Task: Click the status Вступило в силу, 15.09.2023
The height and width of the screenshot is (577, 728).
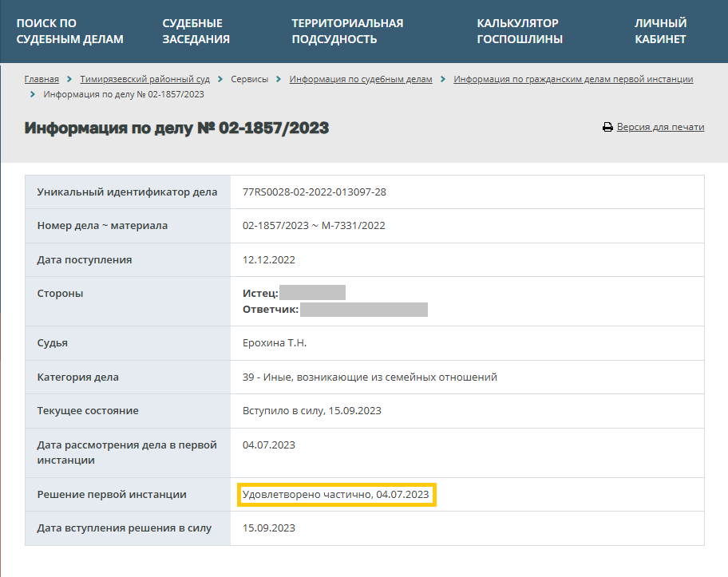Action: [x=311, y=410]
